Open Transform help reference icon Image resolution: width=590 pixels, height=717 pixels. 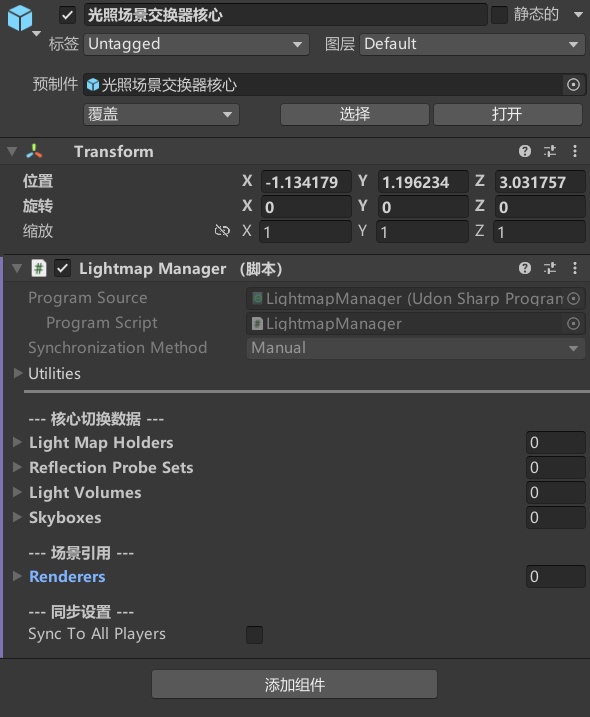[x=525, y=151]
